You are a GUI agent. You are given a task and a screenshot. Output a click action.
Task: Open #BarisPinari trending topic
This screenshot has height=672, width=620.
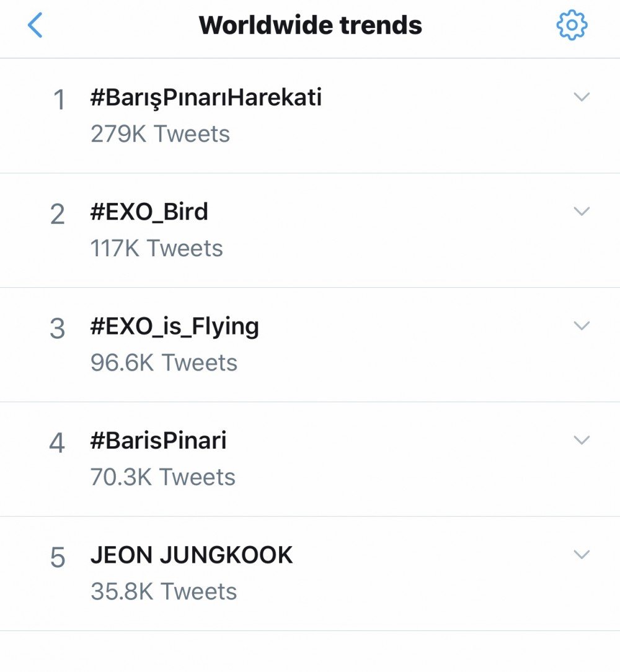[158, 441]
